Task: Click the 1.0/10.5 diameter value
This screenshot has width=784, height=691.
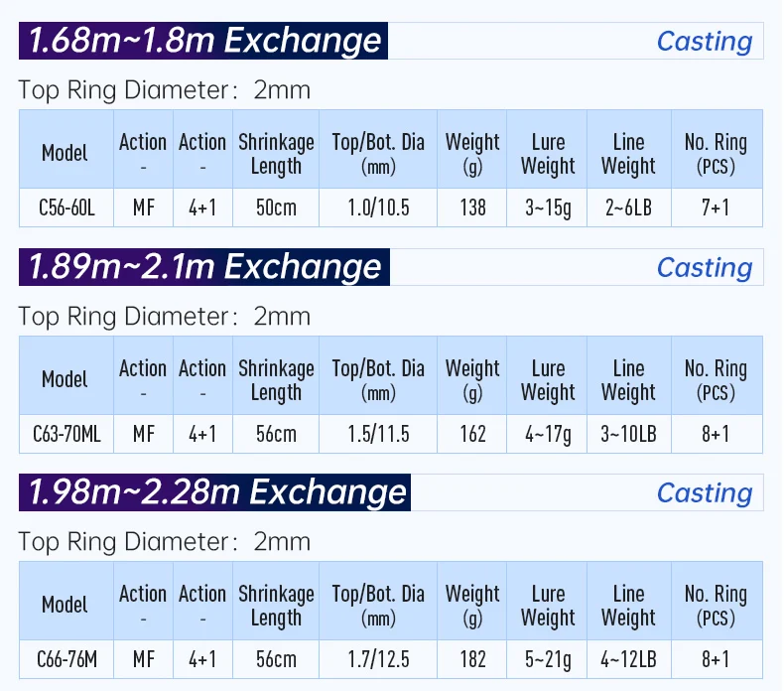Action: point(378,207)
